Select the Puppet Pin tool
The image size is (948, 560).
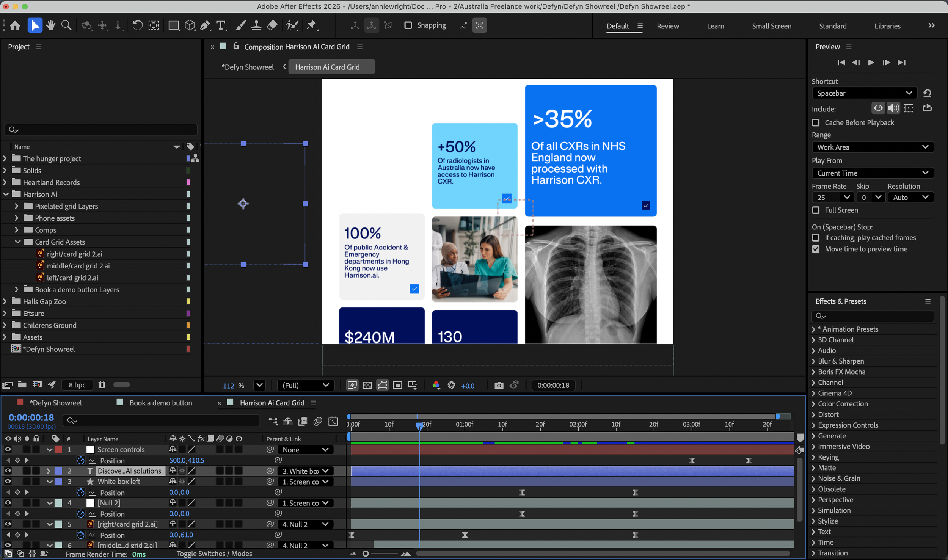(x=312, y=25)
